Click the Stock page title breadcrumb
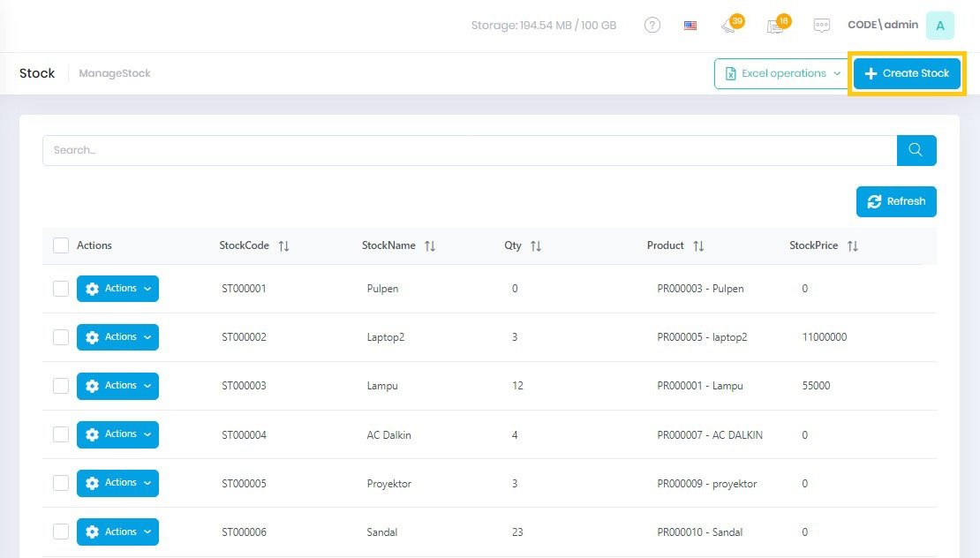Image resolution: width=980 pixels, height=558 pixels. 37,73
